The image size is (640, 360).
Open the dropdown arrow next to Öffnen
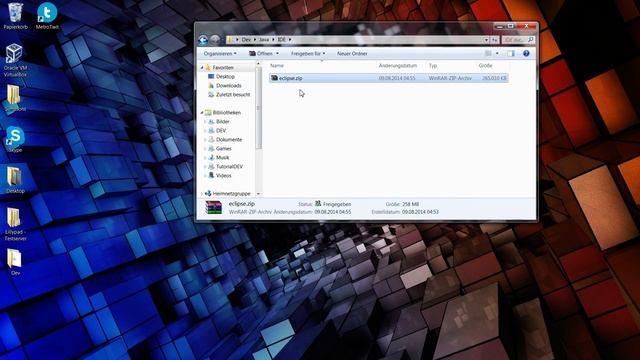coord(278,53)
